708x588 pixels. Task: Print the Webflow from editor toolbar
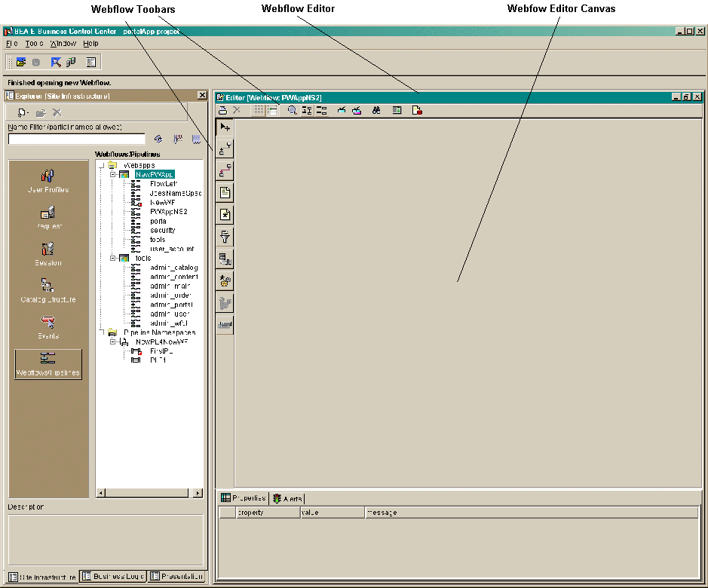coord(222,110)
